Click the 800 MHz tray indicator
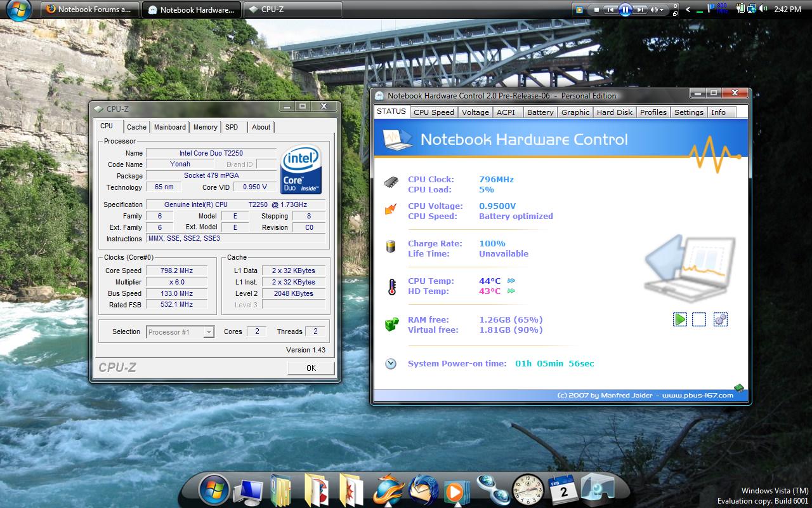The height and width of the screenshot is (508, 812). tap(722, 9)
